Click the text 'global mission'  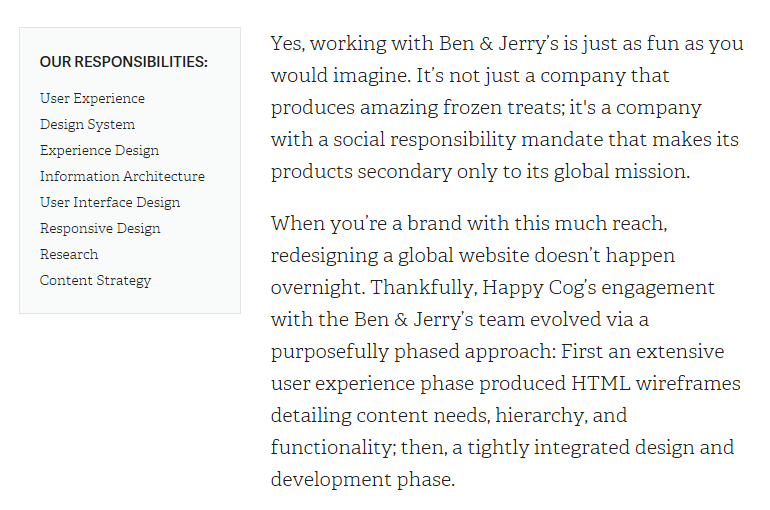622,172
